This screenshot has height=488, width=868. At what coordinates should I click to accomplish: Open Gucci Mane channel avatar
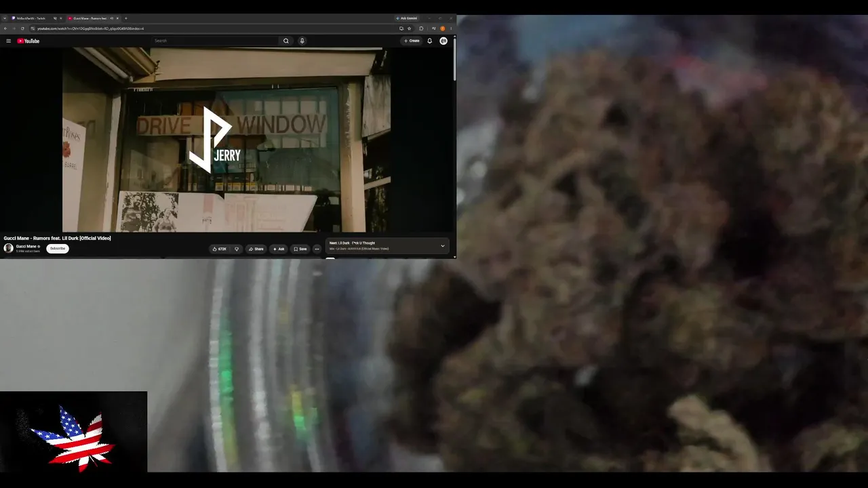[8, 248]
